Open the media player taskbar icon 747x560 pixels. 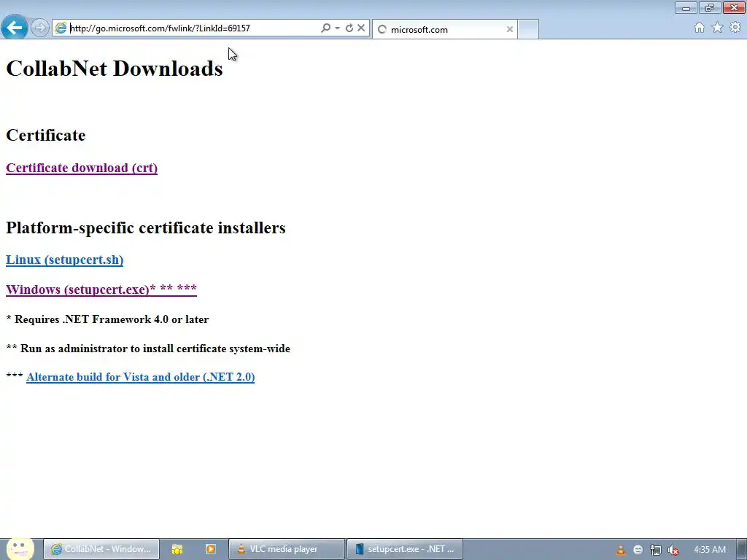coord(211,549)
